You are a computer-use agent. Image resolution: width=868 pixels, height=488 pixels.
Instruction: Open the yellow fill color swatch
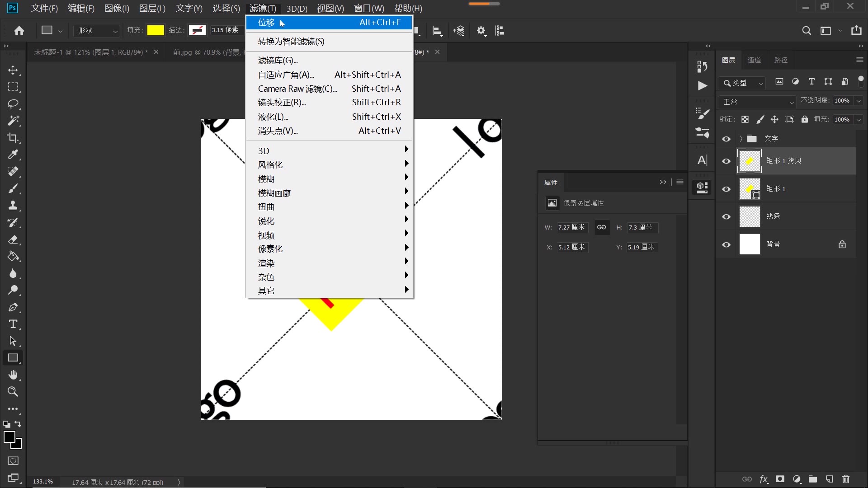point(156,30)
